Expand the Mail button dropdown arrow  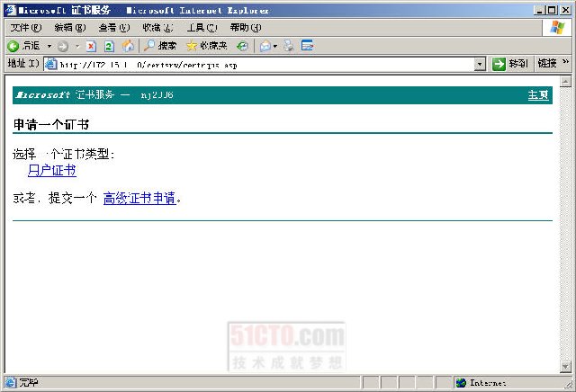click(274, 46)
